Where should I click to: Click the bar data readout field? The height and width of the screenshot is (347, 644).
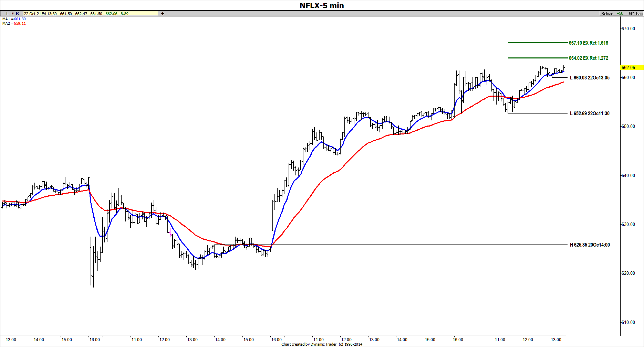91,14
